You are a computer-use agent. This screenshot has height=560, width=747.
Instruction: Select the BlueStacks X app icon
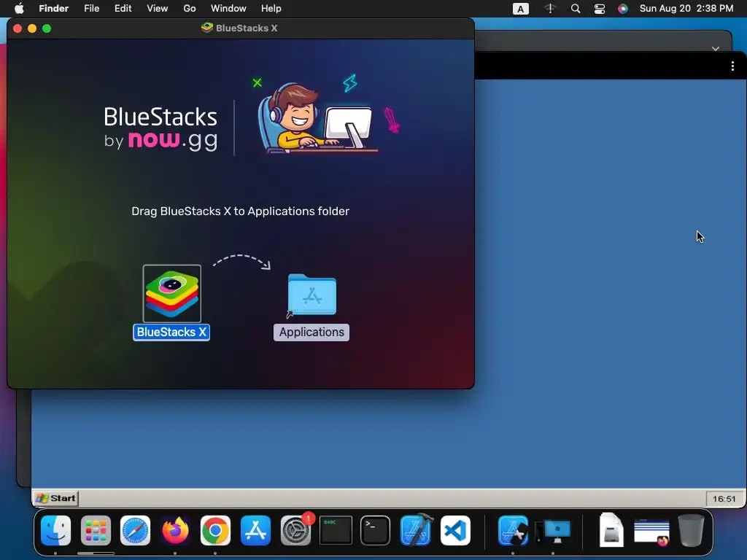pos(172,293)
